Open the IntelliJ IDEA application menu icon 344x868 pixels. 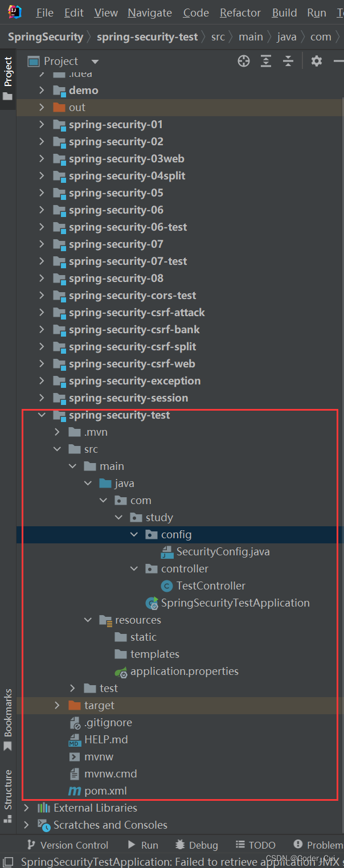(14, 12)
